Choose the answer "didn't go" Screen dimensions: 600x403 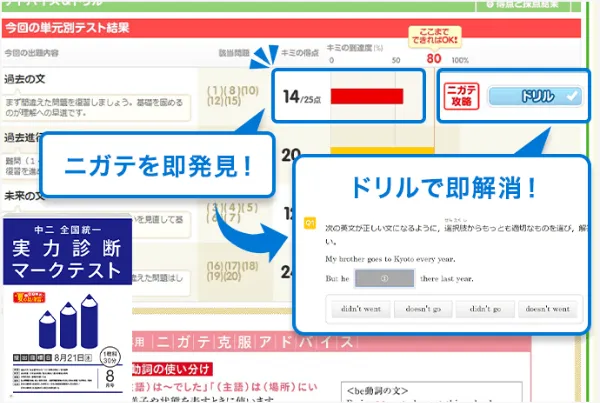pyautogui.click(x=484, y=309)
